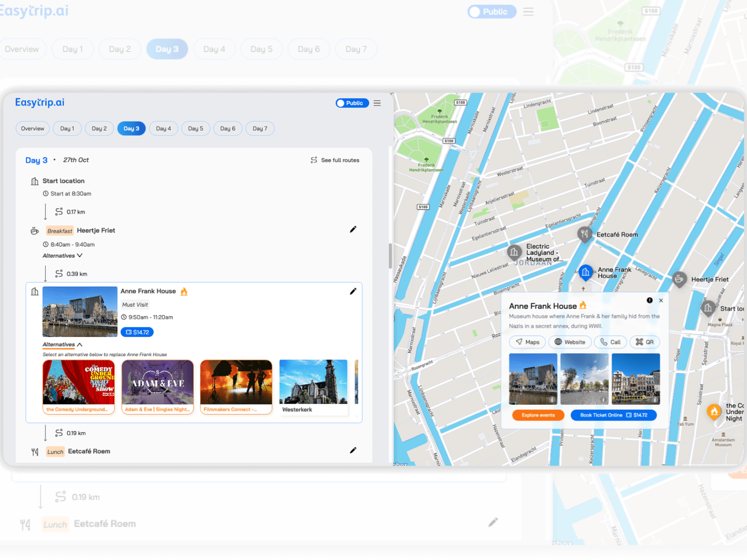Open Website from the Anne Frank popup
747x560 pixels.
(x=570, y=342)
